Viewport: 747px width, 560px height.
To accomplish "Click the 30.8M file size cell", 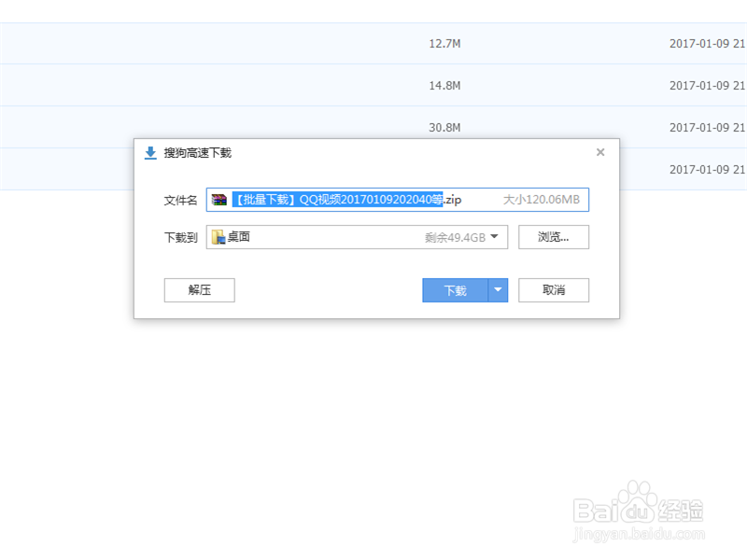I will coord(444,128).
